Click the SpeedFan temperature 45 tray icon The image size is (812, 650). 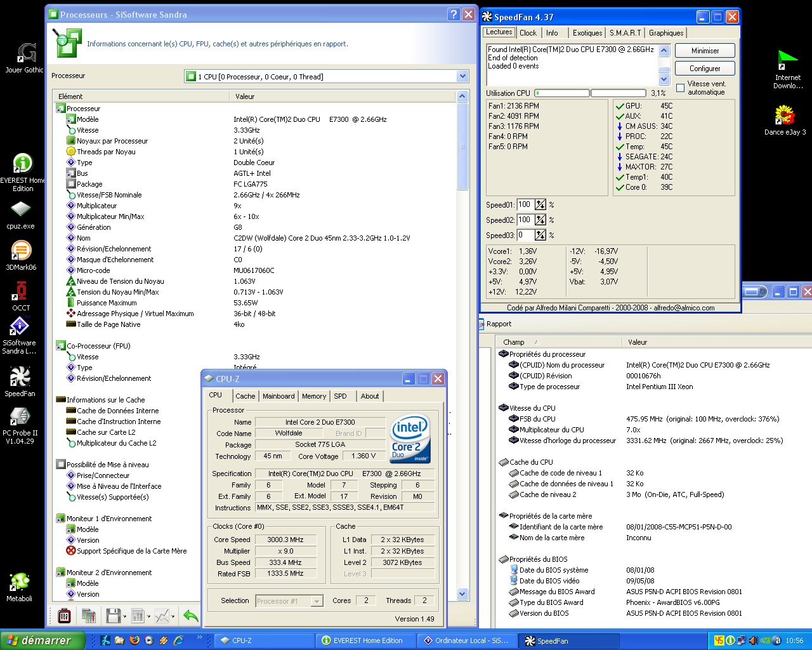click(x=719, y=640)
